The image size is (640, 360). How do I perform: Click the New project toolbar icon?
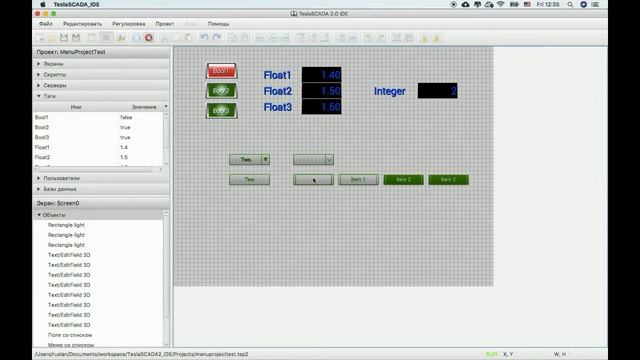pos(40,38)
